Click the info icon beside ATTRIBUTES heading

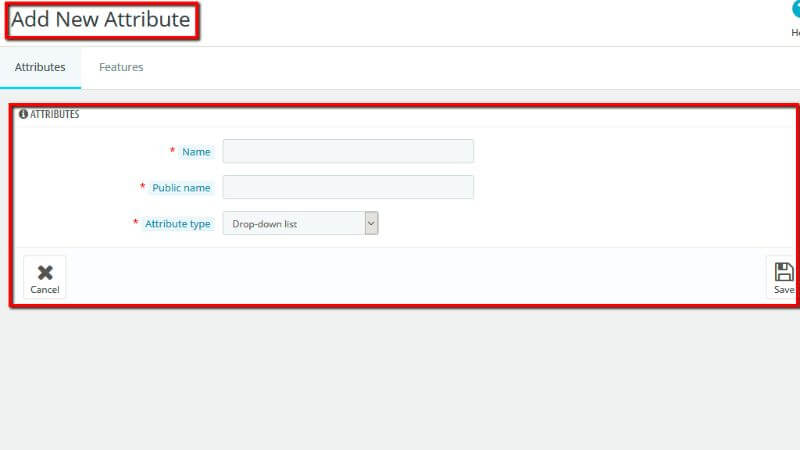23,114
